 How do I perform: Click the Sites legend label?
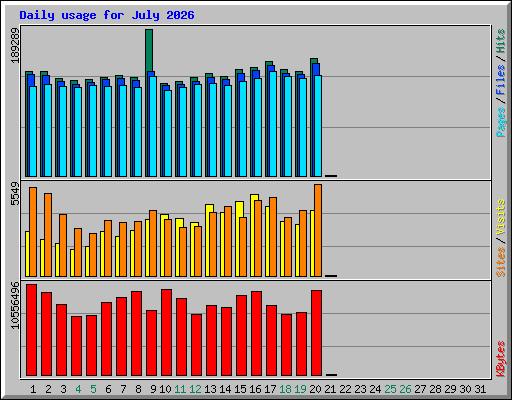[x=501, y=262]
